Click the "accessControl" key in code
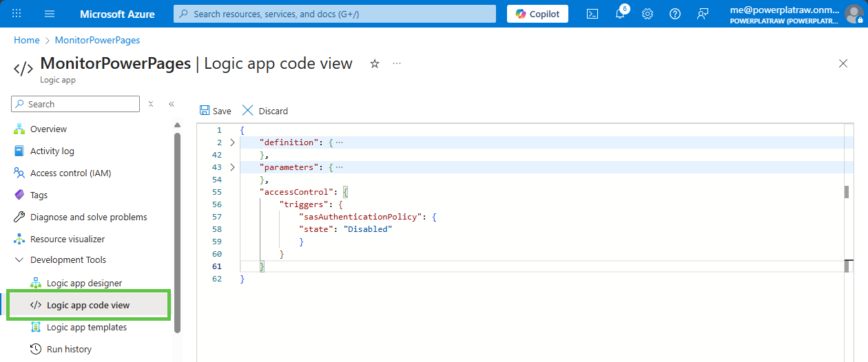This screenshot has height=362, width=868. [296, 192]
